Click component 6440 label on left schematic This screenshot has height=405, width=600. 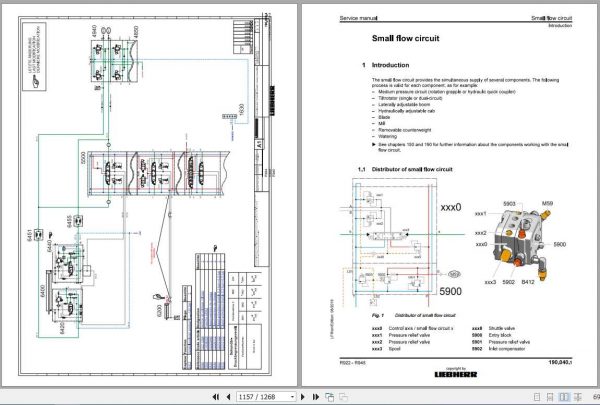click(x=49, y=246)
